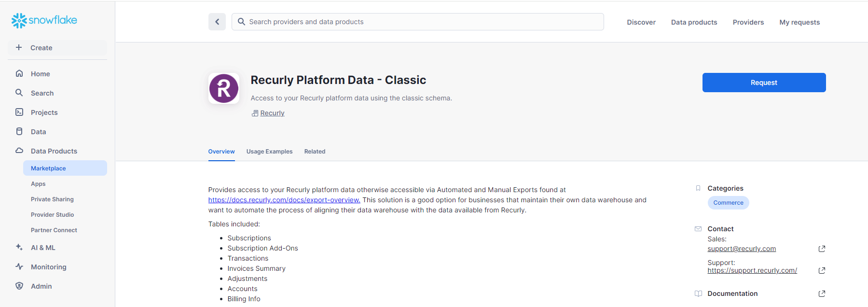Open the Discover tab
The width and height of the screenshot is (868, 307).
(641, 22)
